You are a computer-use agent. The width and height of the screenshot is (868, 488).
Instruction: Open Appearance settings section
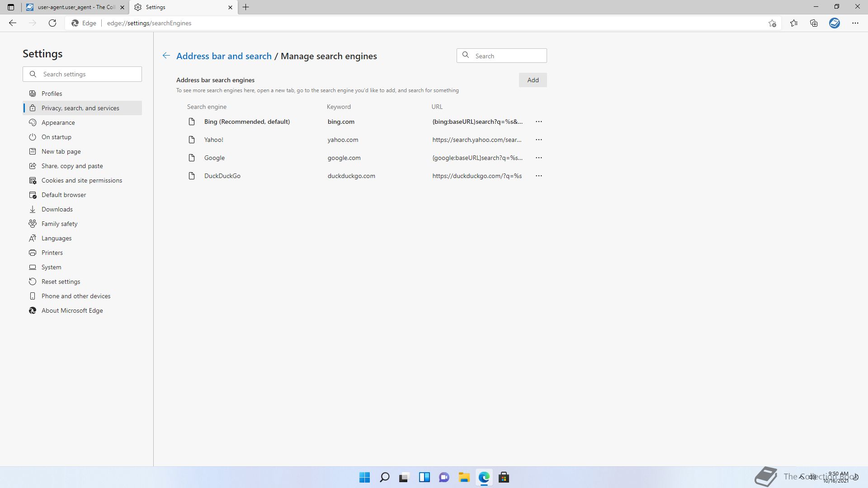coord(82,122)
